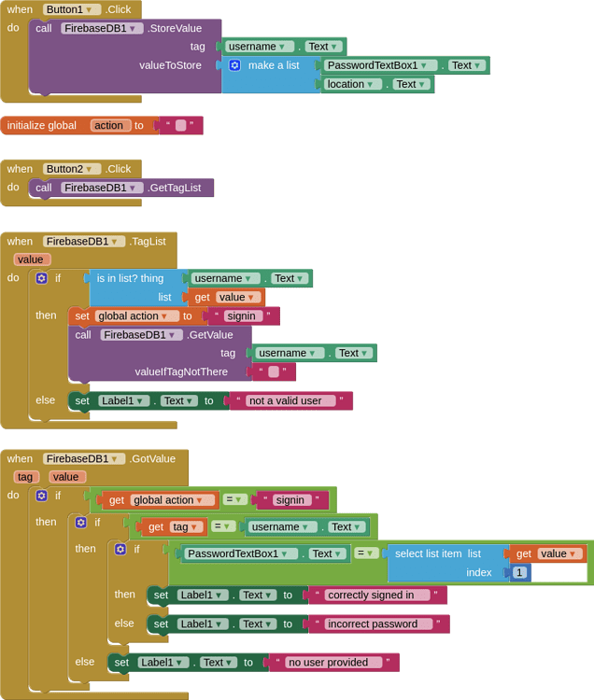
Task: Click gear icon on 'if' comparing tag to username
Action: tap(81, 522)
